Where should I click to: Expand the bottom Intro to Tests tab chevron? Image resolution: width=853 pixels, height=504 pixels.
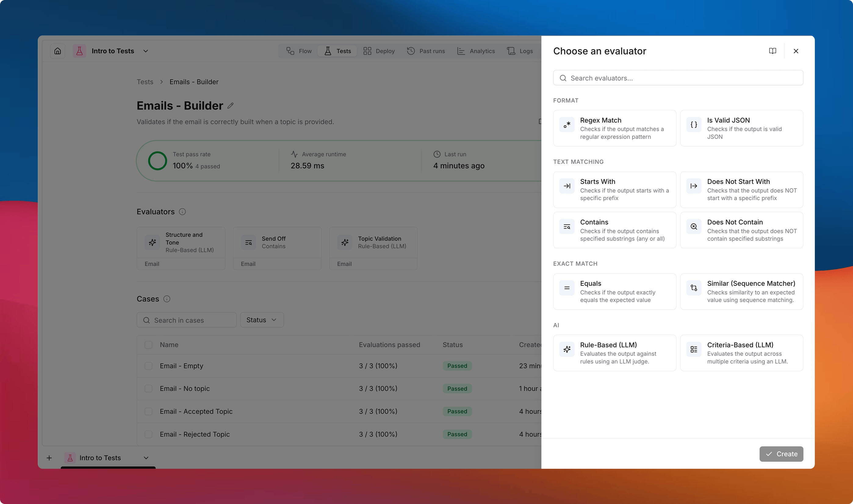pos(146,458)
